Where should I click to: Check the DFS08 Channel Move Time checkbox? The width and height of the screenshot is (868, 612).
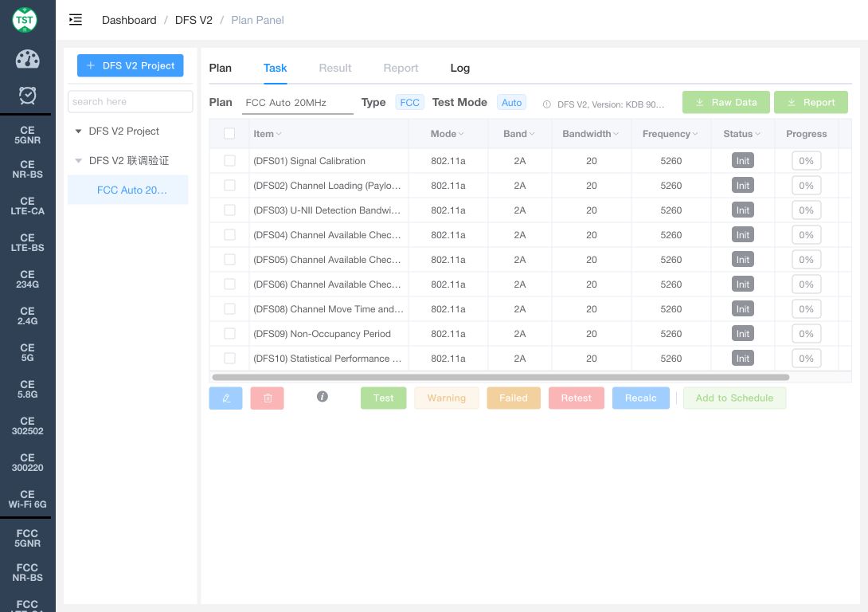click(229, 309)
